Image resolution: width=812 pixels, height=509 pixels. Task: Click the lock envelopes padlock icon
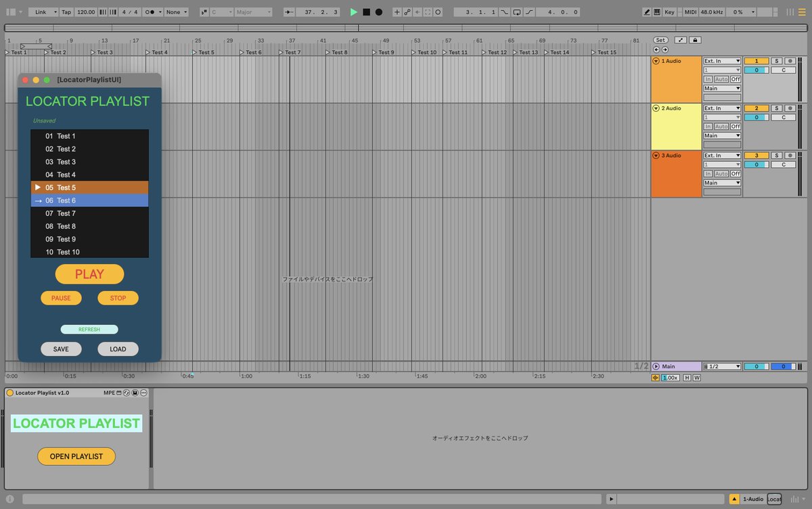(695, 40)
